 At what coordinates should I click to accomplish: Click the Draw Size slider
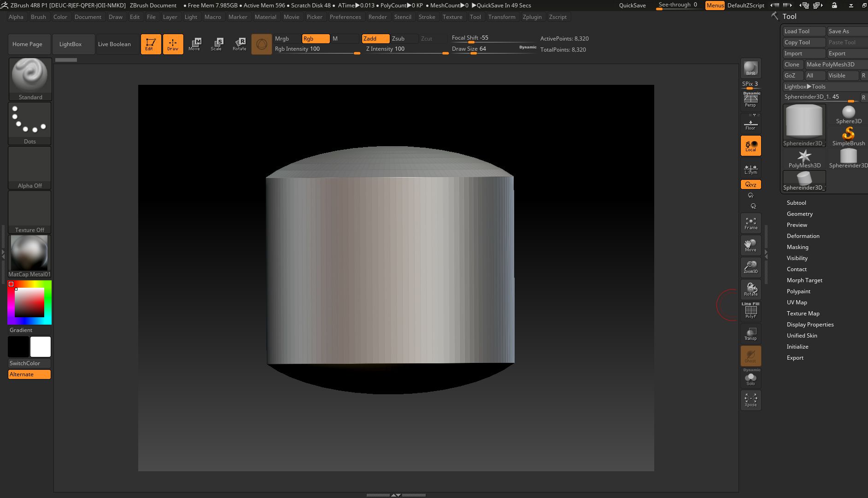pos(493,49)
